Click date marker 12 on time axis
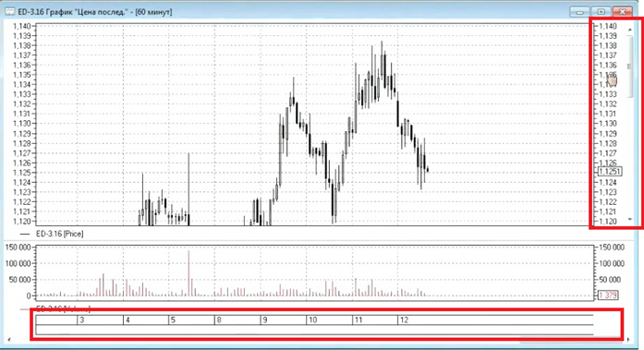The width and height of the screenshot is (644, 350). [x=404, y=320]
